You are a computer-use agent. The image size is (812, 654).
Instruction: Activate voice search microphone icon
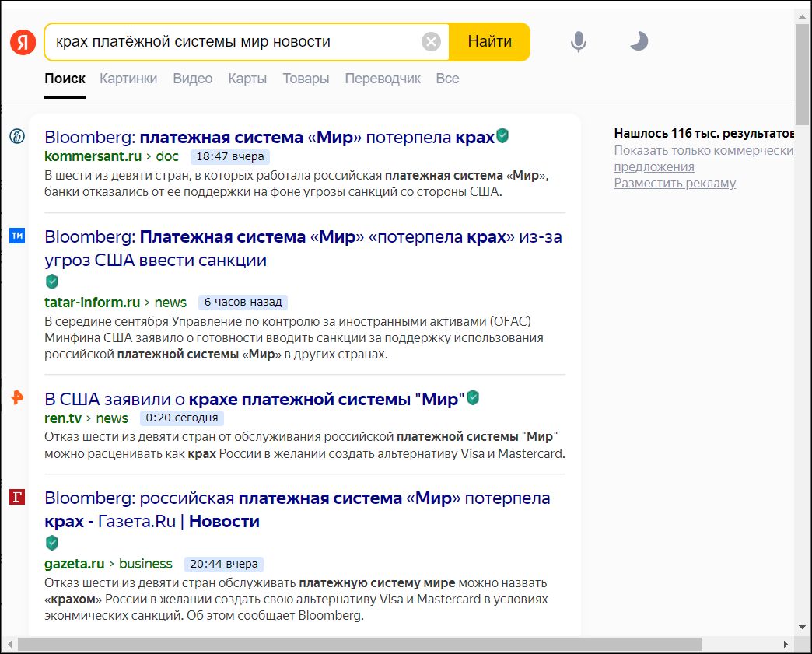[578, 42]
